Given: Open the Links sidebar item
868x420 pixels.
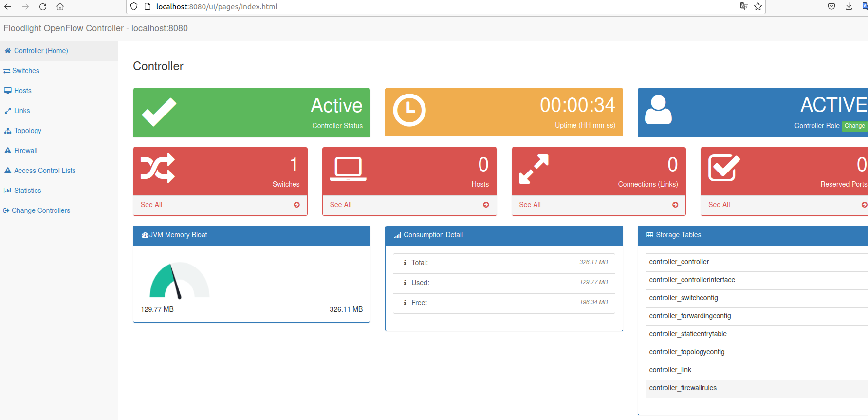Looking at the screenshot, I should coord(59,111).
